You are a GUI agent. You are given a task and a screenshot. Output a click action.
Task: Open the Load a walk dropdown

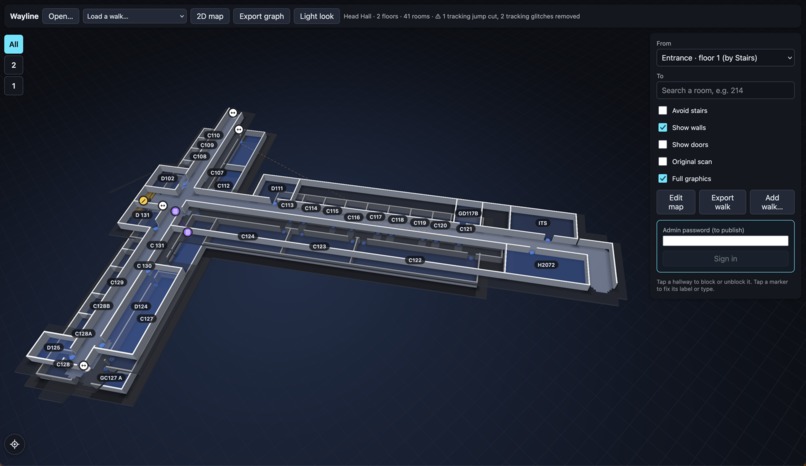pyautogui.click(x=135, y=16)
